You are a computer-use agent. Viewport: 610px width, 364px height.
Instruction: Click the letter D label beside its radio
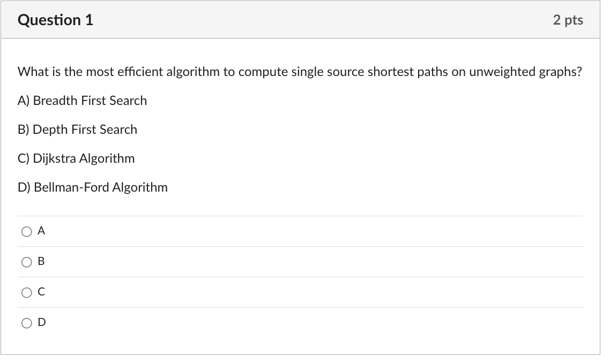(x=42, y=322)
